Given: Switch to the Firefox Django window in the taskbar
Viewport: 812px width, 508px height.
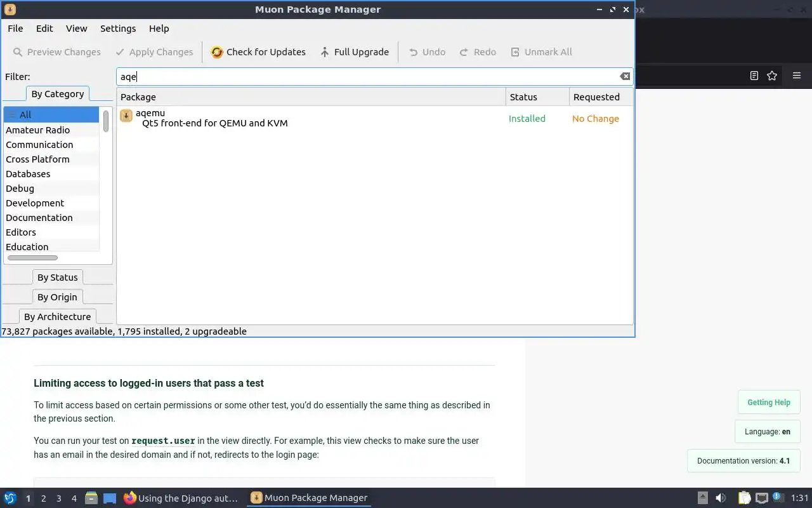Looking at the screenshot, I should 181,498.
